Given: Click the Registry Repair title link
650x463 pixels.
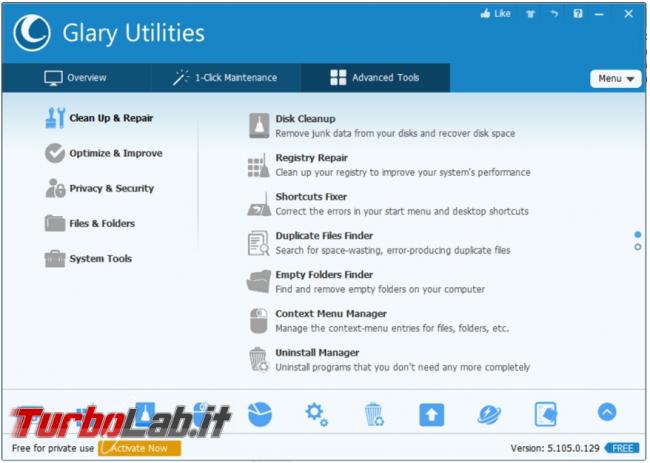Looking at the screenshot, I should (312, 158).
